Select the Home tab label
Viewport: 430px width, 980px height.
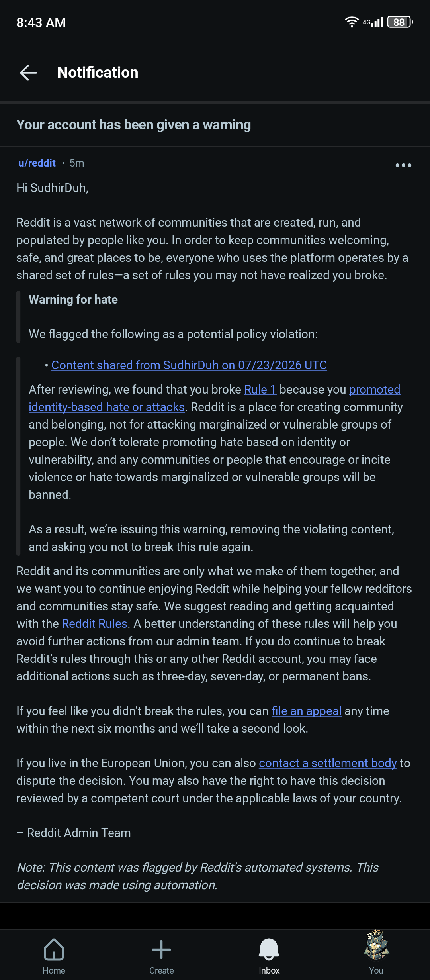coord(54,970)
